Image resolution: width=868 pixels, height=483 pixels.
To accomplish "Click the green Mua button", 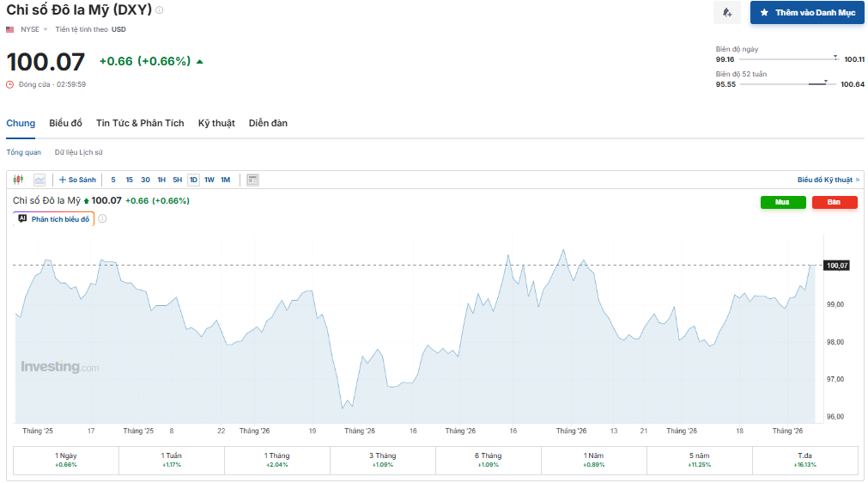I will [783, 202].
